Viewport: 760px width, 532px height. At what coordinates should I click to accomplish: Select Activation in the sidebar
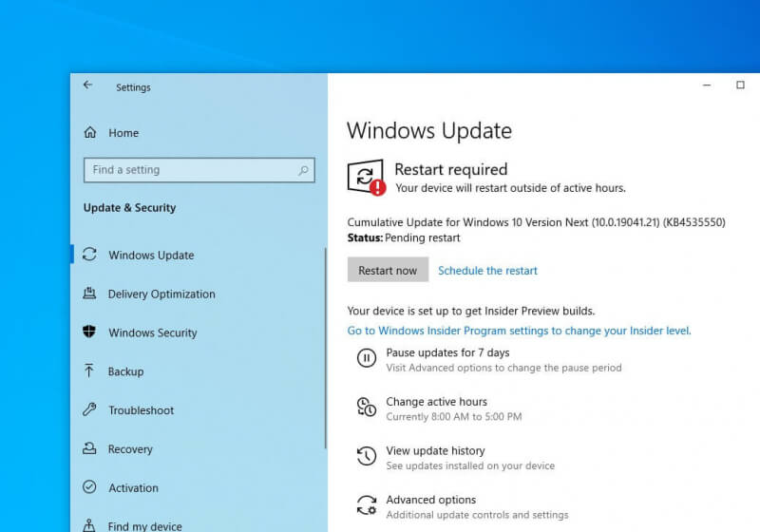133,488
